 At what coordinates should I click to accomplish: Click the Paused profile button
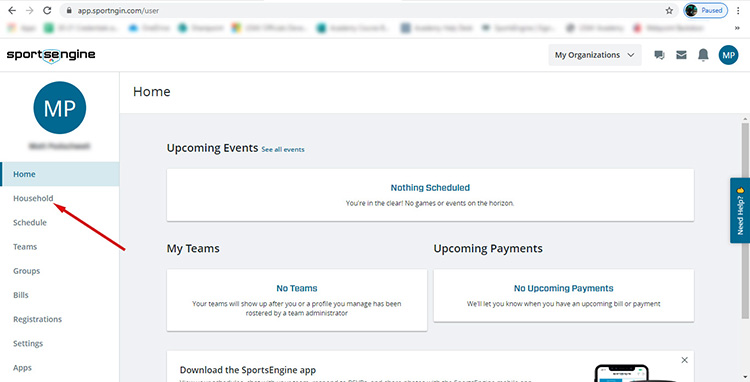(706, 10)
